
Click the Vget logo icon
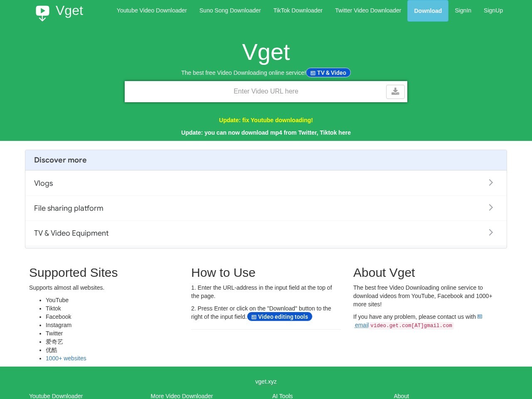[42, 13]
